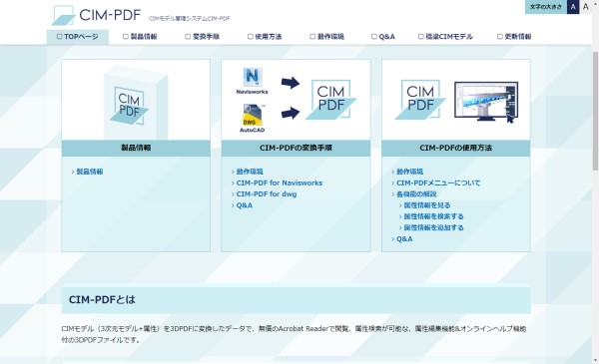Click the Navisworks icon

point(253,78)
